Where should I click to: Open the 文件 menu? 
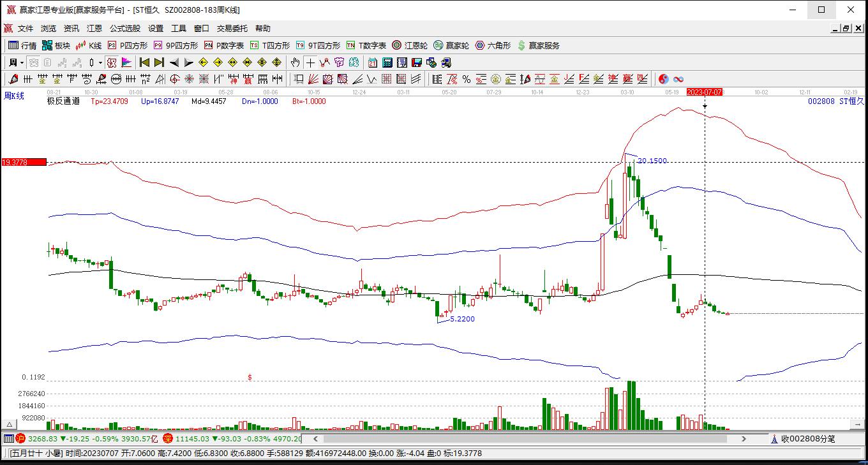tap(26, 29)
